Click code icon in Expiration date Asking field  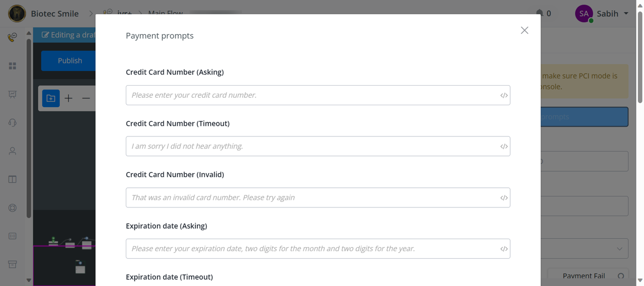tap(504, 249)
